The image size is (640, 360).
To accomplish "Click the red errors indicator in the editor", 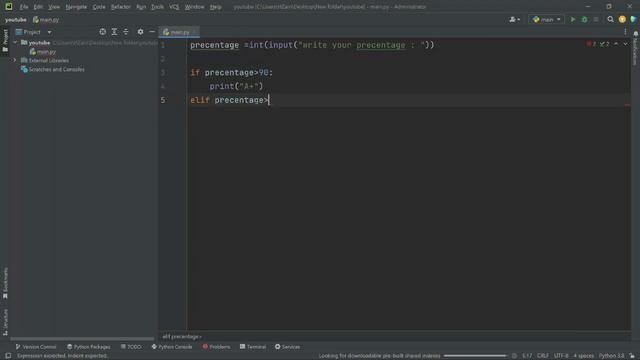I will click(591, 44).
